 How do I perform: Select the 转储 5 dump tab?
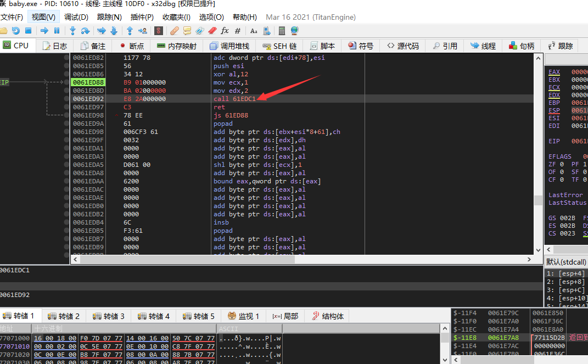(199, 316)
